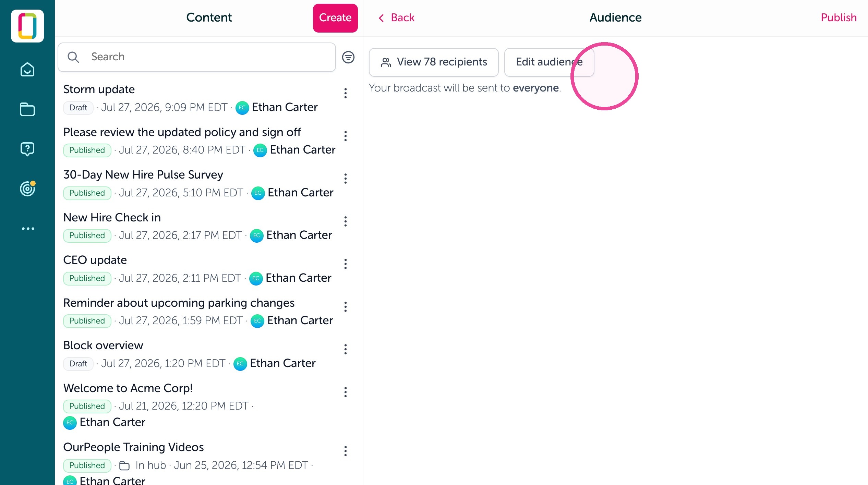Image resolution: width=868 pixels, height=485 pixels.
Task: Open the Home icon in sidebar
Action: (x=27, y=70)
